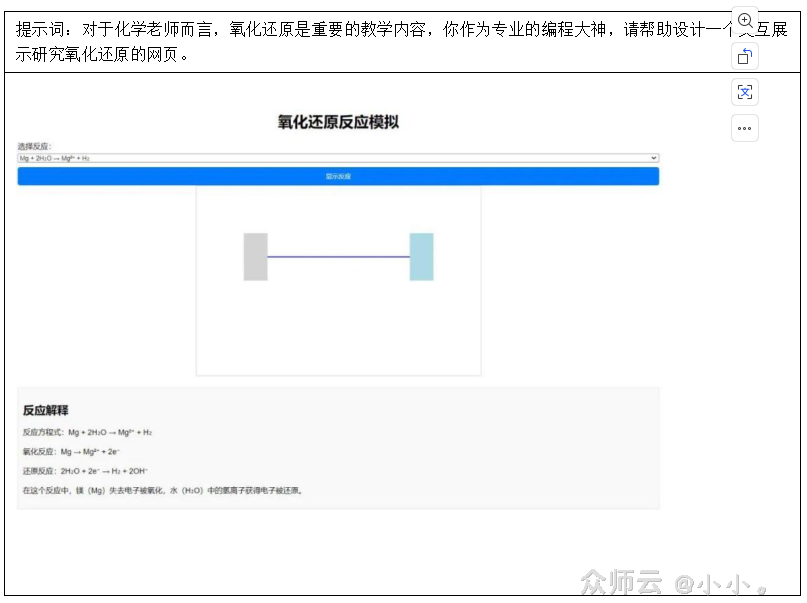This screenshot has height=603, width=807.
Task: Open the three-dot more options icon
Action: [745, 127]
